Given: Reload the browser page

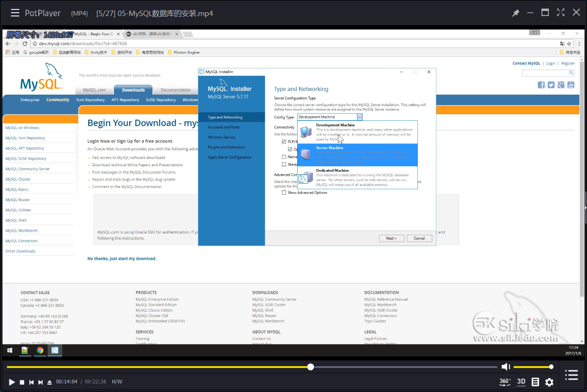Looking at the screenshot, I should [25, 43].
